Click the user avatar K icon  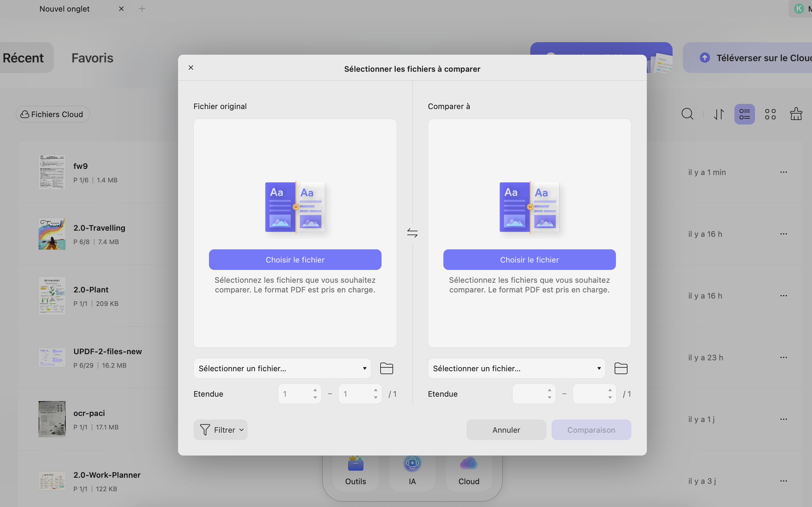pyautogui.click(x=799, y=9)
